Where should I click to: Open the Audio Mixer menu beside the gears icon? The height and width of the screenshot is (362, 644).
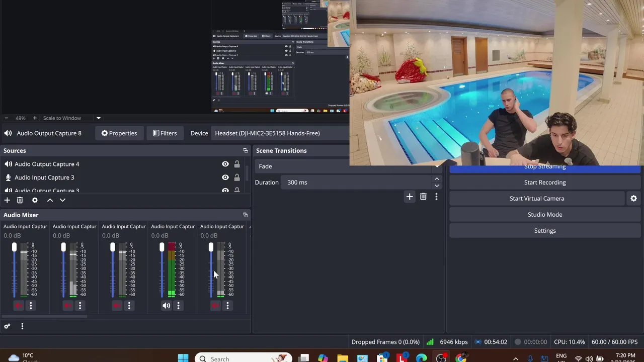(22, 326)
